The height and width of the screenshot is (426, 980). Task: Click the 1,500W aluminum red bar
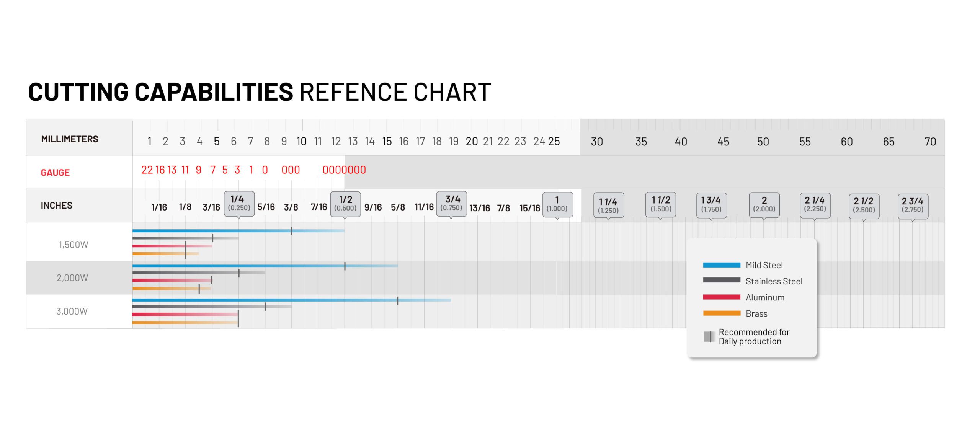point(172,246)
